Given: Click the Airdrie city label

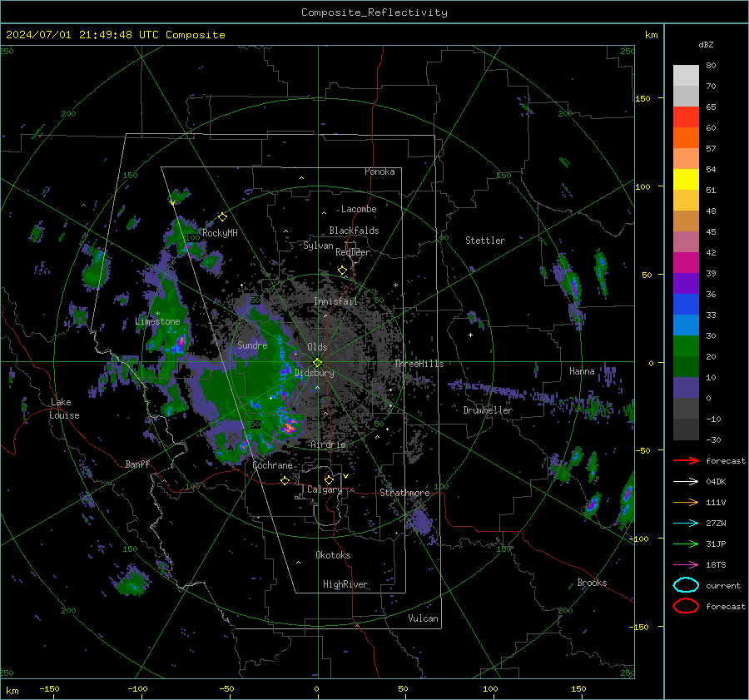Looking at the screenshot, I should tap(328, 444).
